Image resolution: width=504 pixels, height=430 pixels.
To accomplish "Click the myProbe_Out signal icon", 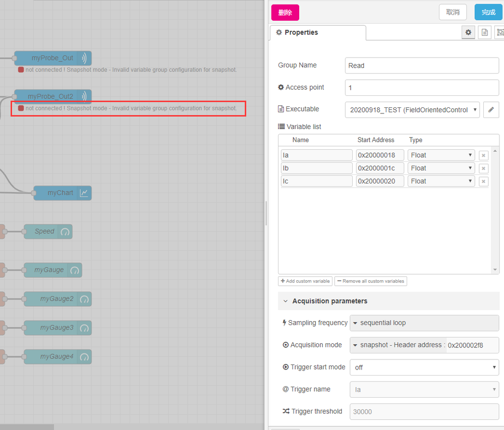I will coord(84,58).
